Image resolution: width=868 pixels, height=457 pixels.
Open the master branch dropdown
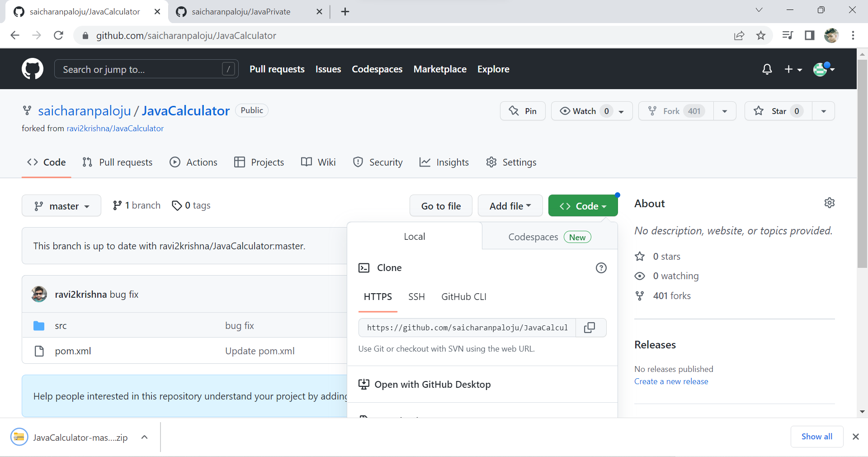click(x=61, y=205)
